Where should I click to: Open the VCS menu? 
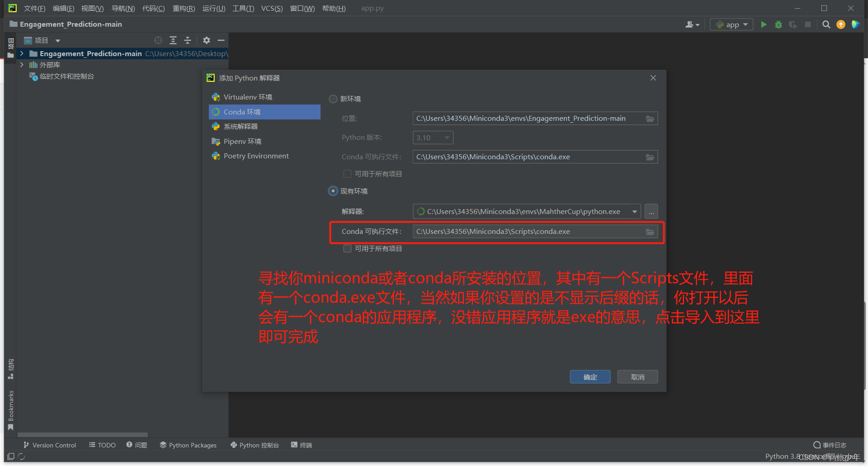272,8
